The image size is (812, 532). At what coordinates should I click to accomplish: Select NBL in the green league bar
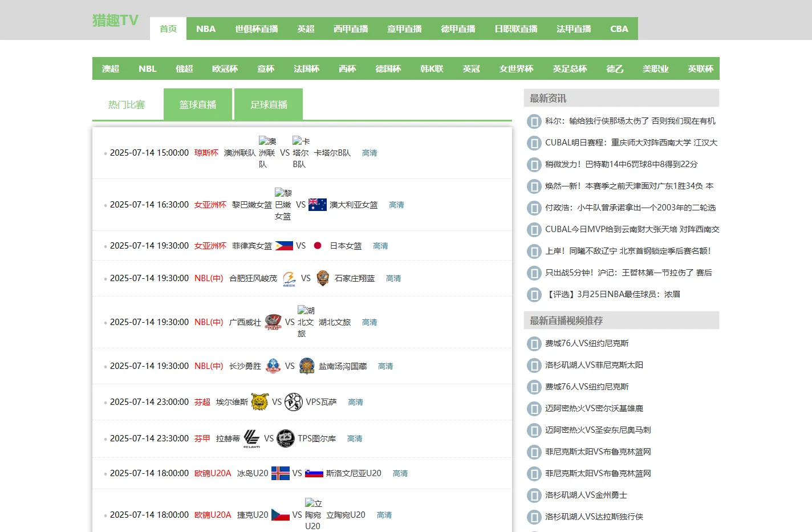[x=148, y=68]
